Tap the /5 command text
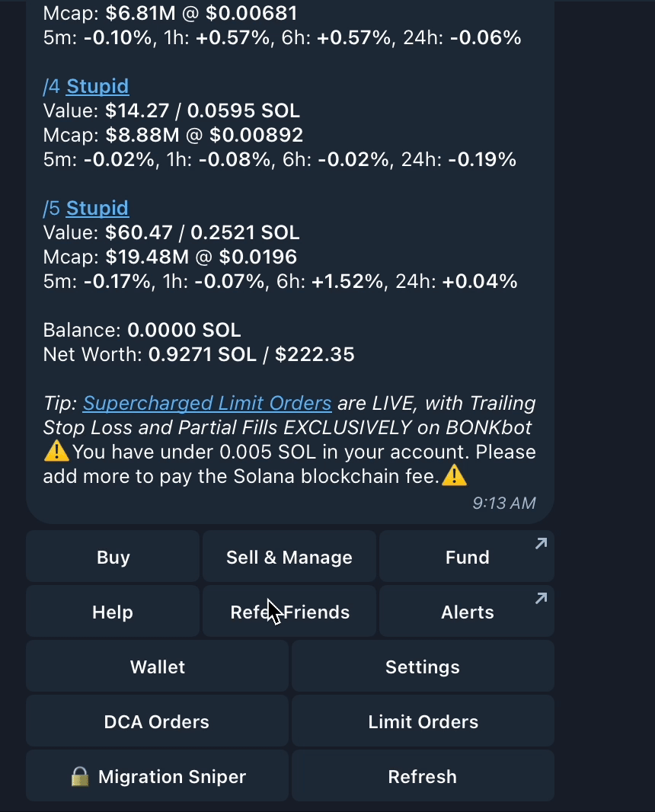Screen dimensions: 655x812 coord(52,208)
